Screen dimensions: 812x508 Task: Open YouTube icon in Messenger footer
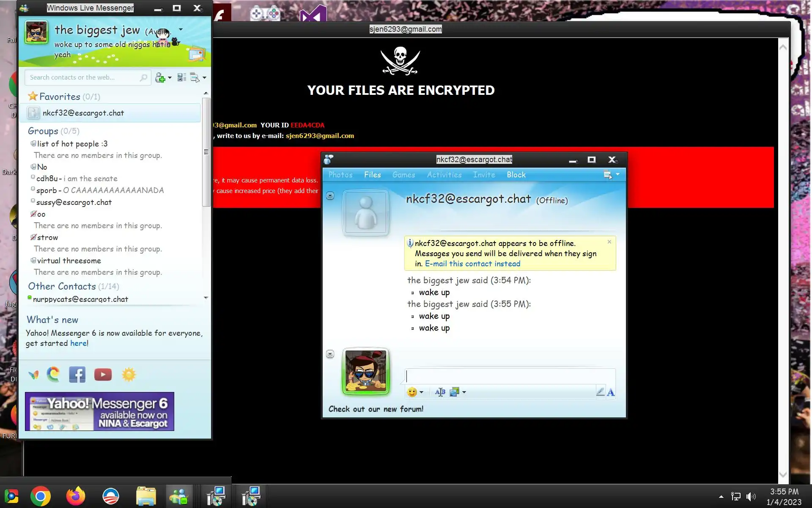point(103,375)
